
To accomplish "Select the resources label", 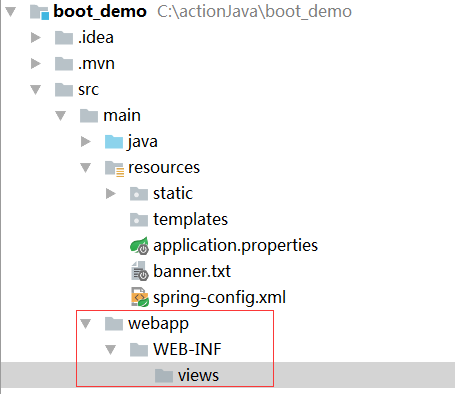I will (x=164, y=168).
